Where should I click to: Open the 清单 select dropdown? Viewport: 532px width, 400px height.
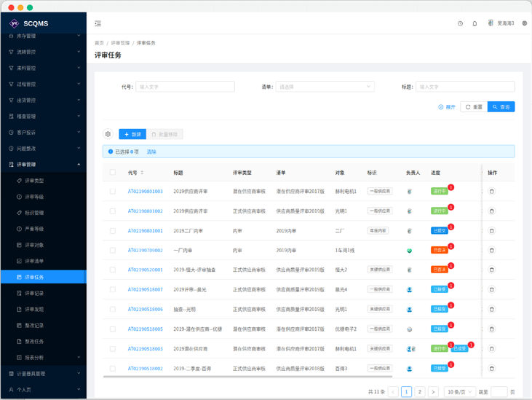click(x=325, y=87)
